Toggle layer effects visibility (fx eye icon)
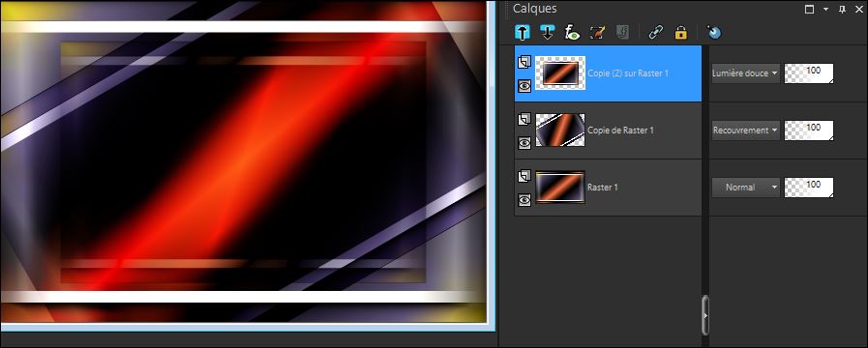This screenshot has width=868, height=348. coord(572,33)
